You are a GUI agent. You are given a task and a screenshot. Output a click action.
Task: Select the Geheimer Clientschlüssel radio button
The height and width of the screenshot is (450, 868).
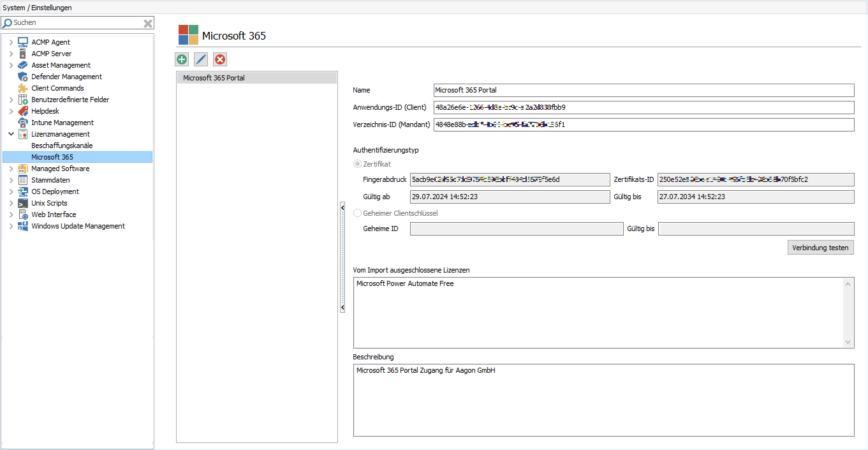pyautogui.click(x=357, y=213)
